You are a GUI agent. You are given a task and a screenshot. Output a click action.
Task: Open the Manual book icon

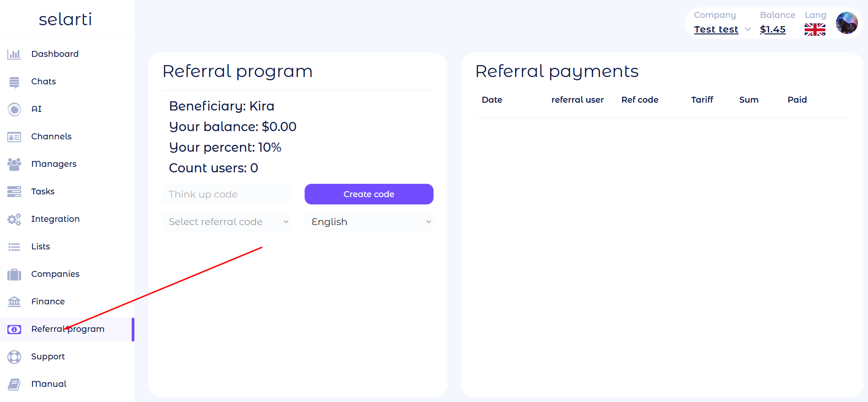click(14, 384)
